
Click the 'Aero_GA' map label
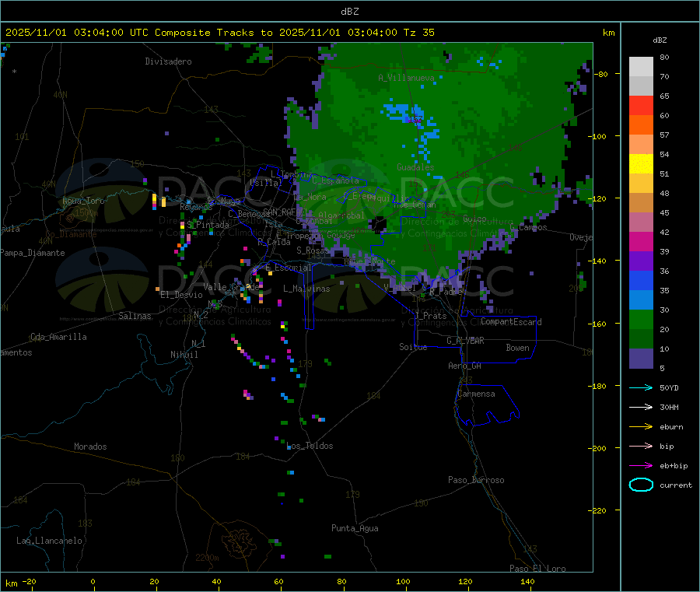click(x=464, y=366)
